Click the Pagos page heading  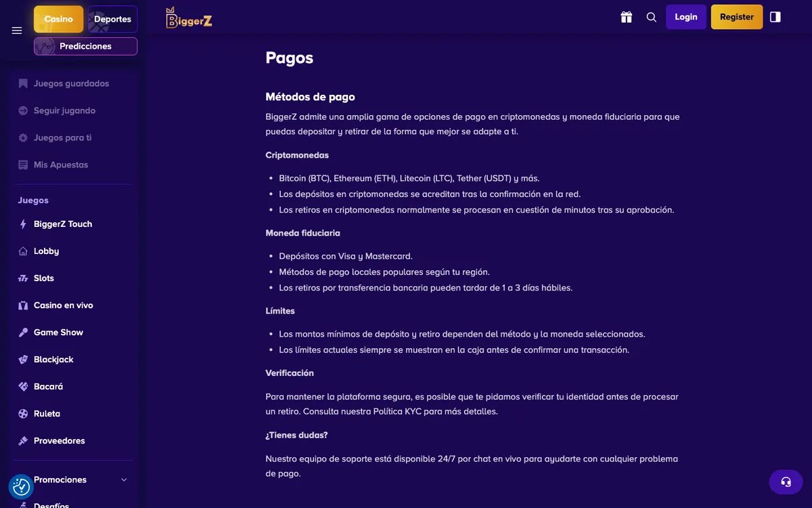pos(290,58)
